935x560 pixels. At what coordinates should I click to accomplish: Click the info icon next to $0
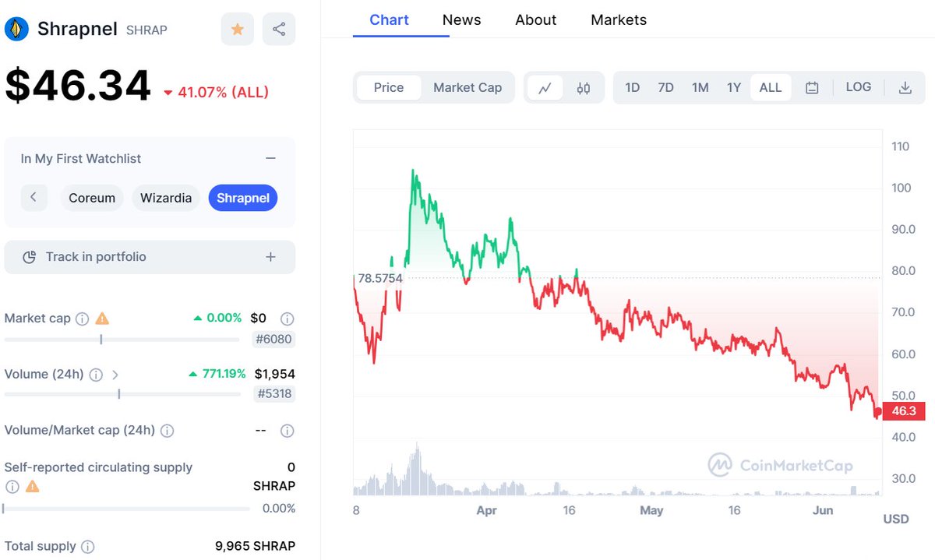pyautogui.click(x=287, y=319)
